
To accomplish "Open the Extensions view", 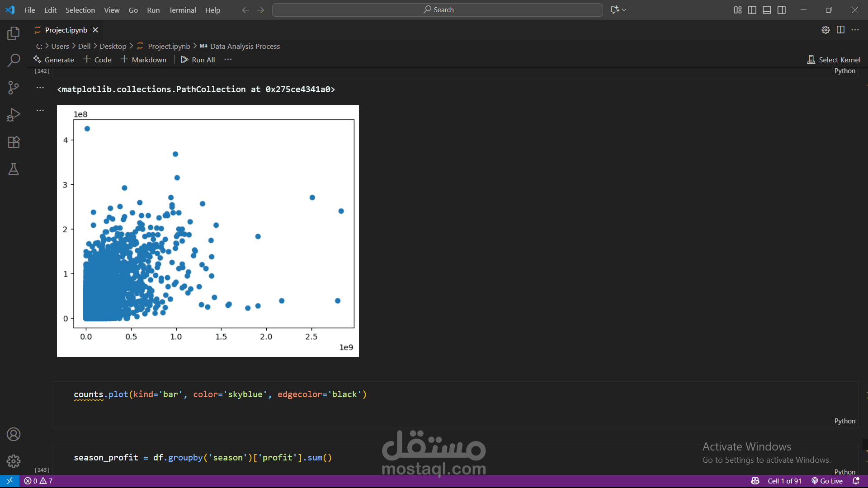I will [x=14, y=142].
